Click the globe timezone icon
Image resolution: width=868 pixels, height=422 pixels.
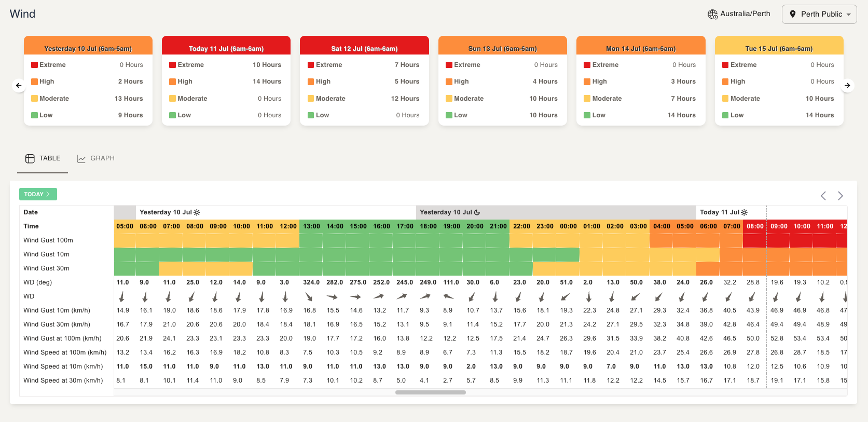click(x=712, y=15)
